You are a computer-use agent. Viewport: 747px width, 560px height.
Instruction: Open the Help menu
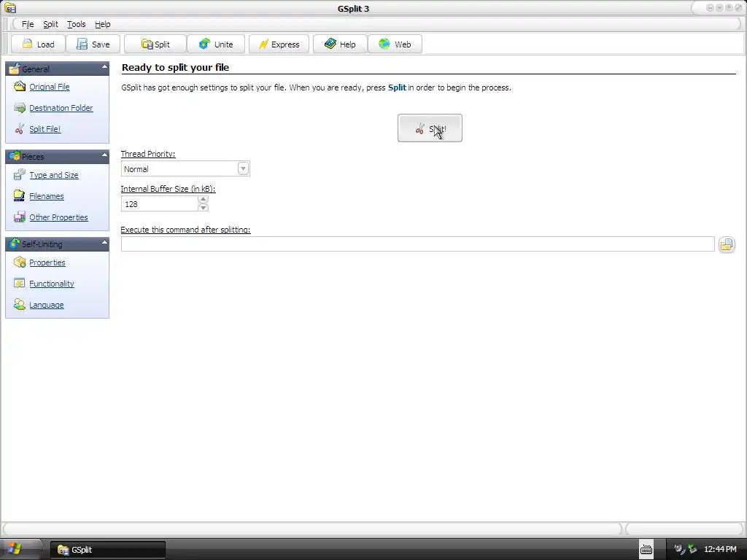(102, 24)
